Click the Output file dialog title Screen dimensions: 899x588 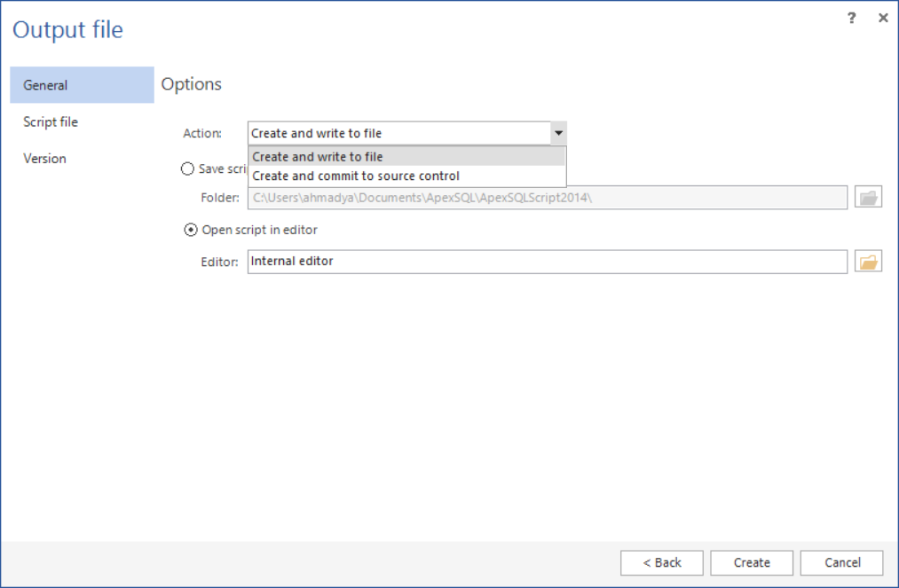(67, 30)
